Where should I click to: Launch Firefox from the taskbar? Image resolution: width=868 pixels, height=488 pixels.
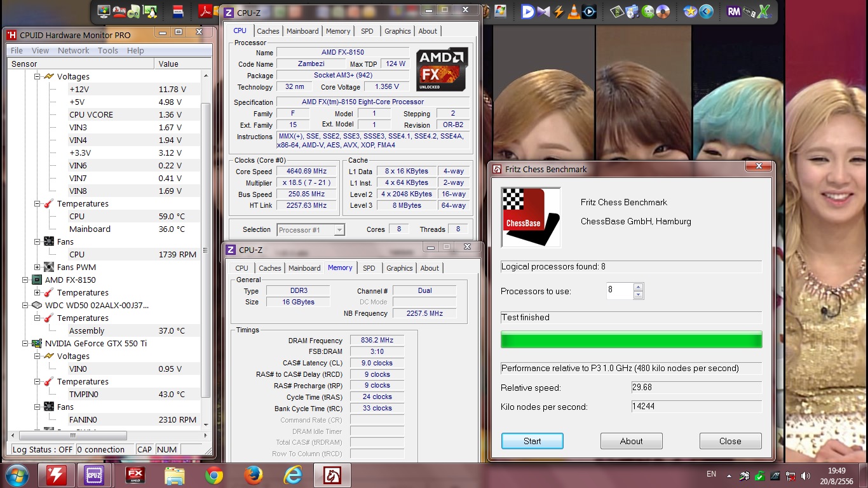pos(254,475)
